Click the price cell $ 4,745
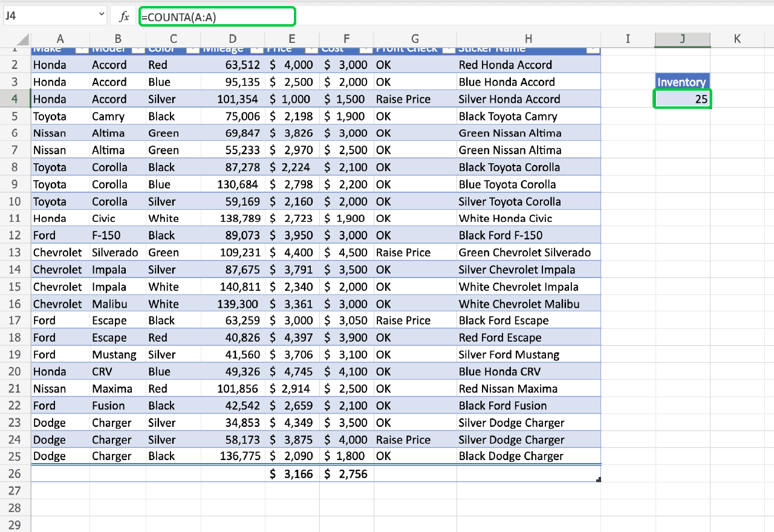Viewport: 774px width, 532px height. [x=292, y=371]
